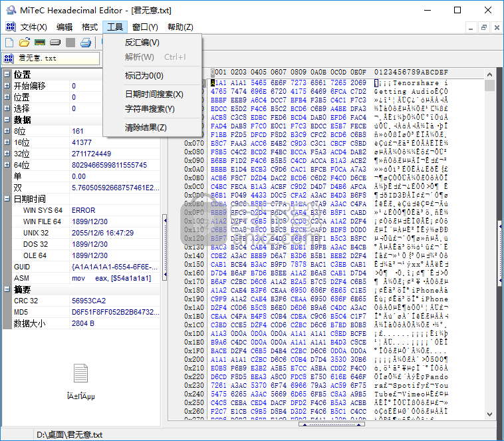Switch to the 君无意.txt document tab
Viewport: 504px width, 441px height.
[51, 59]
